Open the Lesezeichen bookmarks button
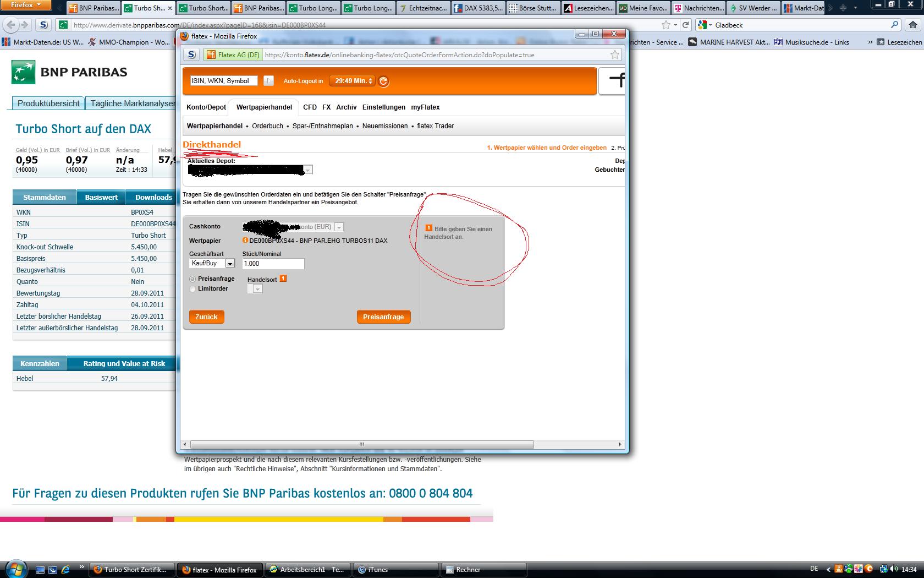This screenshot has height=578, width=924. tap(900, 42)
